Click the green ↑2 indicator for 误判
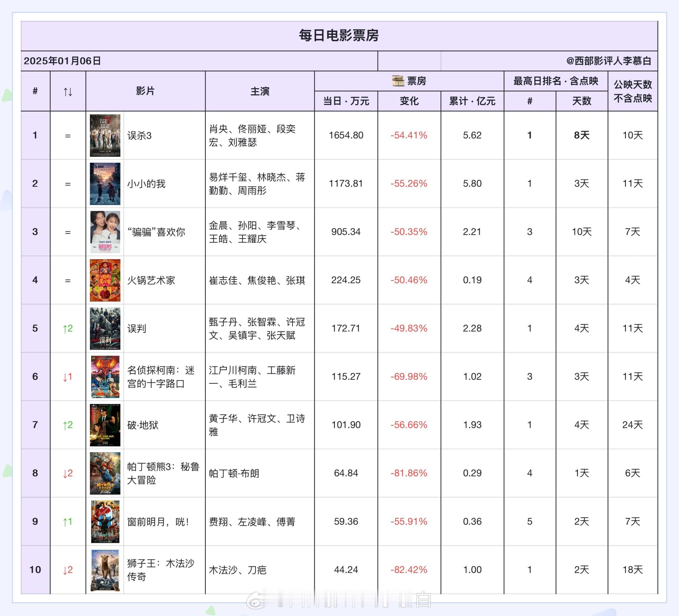This screenshot has height=616, width=679. click(68, 328)
